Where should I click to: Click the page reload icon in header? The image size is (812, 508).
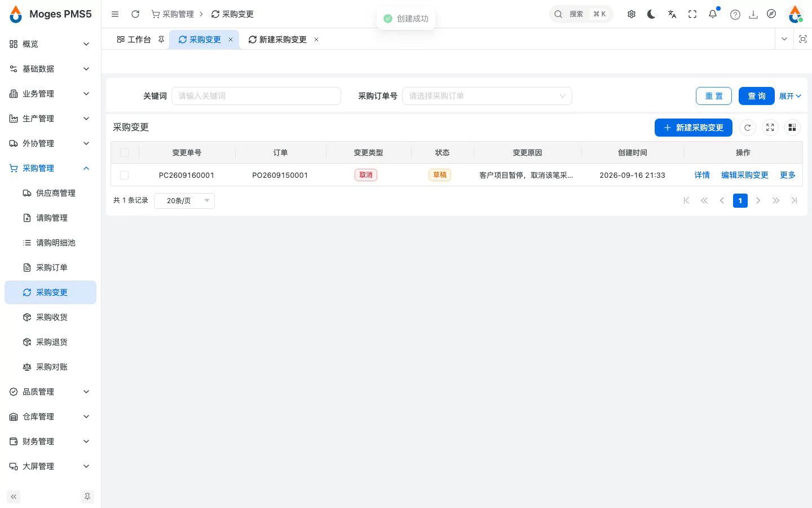point(135,14)
